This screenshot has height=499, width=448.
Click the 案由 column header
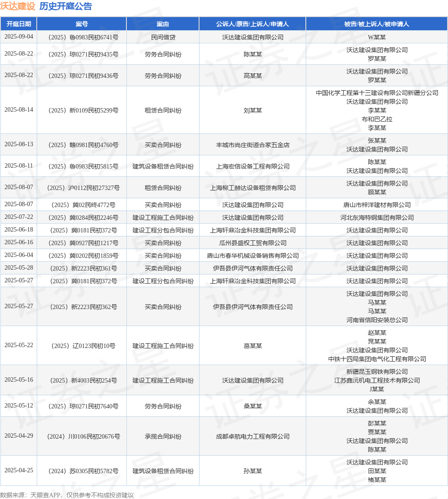pos(163,24)
